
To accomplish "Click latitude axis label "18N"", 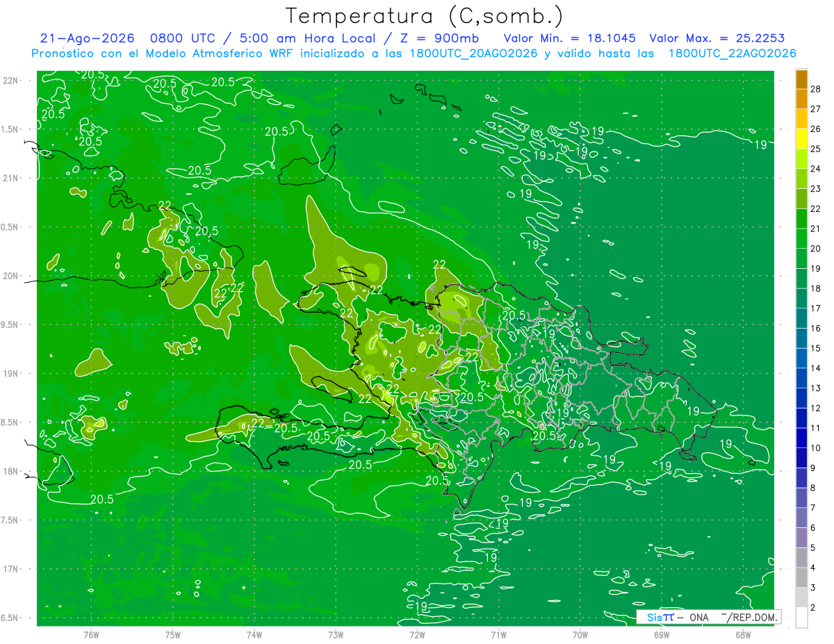I will (11, 471).
